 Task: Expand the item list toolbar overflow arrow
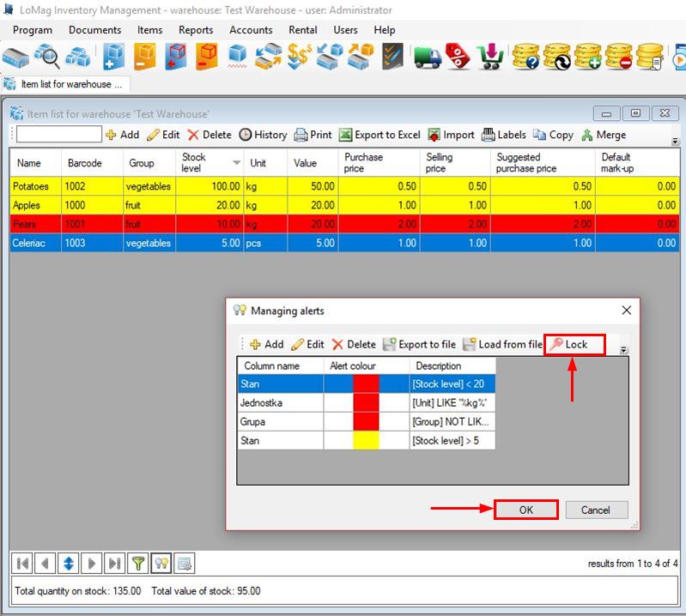pos(675,141)
